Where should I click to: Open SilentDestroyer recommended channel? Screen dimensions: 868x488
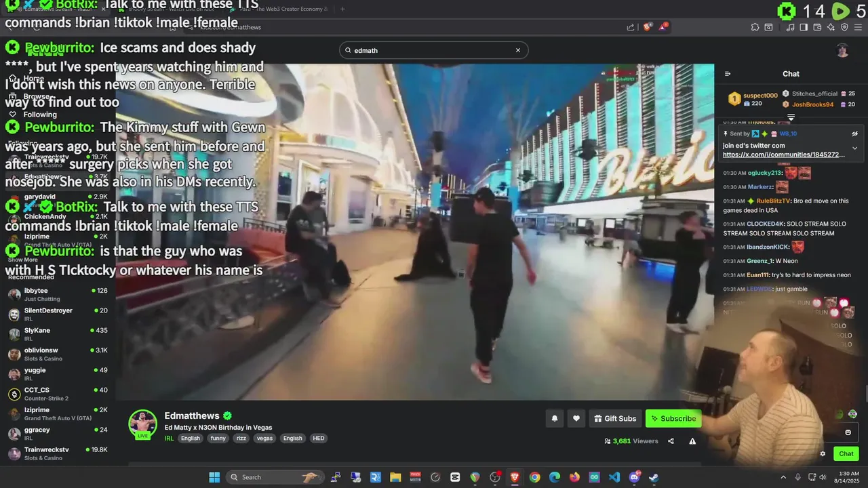(x=58, y=314)
